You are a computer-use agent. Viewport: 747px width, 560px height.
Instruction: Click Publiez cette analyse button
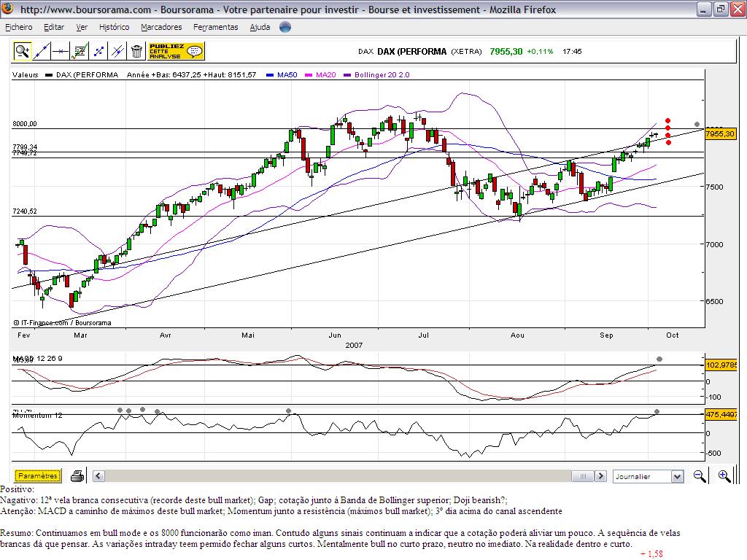[x=176, y=51]
